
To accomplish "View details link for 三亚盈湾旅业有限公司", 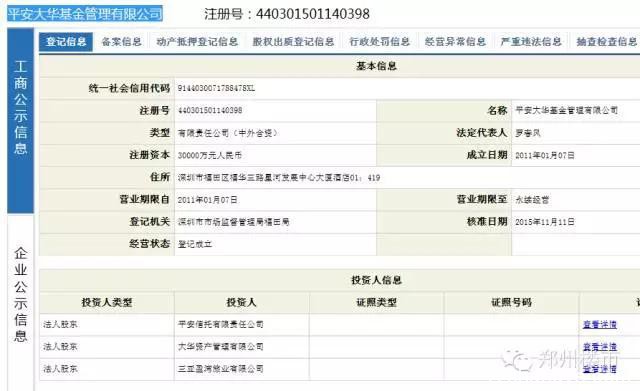I will click(x=600, y=369).
